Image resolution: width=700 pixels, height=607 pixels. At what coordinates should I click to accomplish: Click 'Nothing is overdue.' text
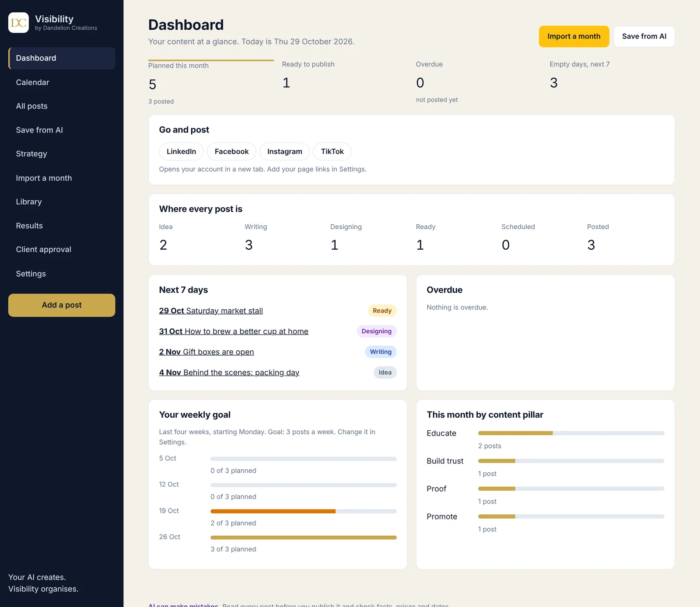pos(457,307)
